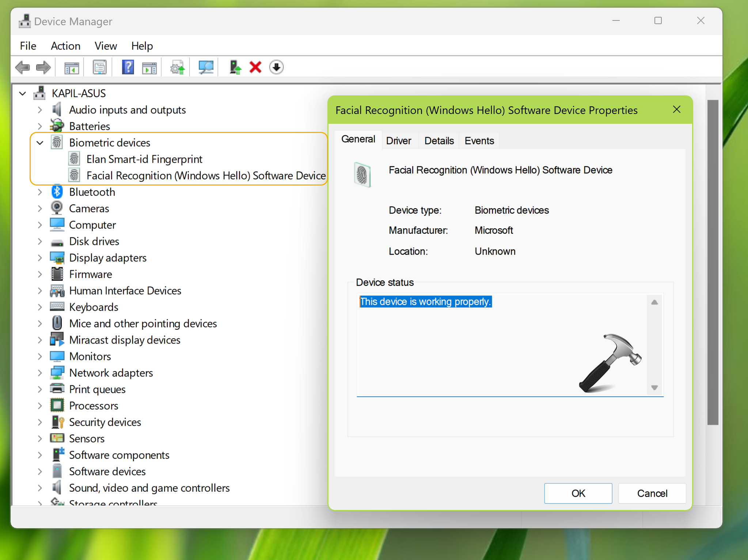This screenshot has width=748, height=560.
Task: Click the Properties toolbar icon
Action: (99, 68)
